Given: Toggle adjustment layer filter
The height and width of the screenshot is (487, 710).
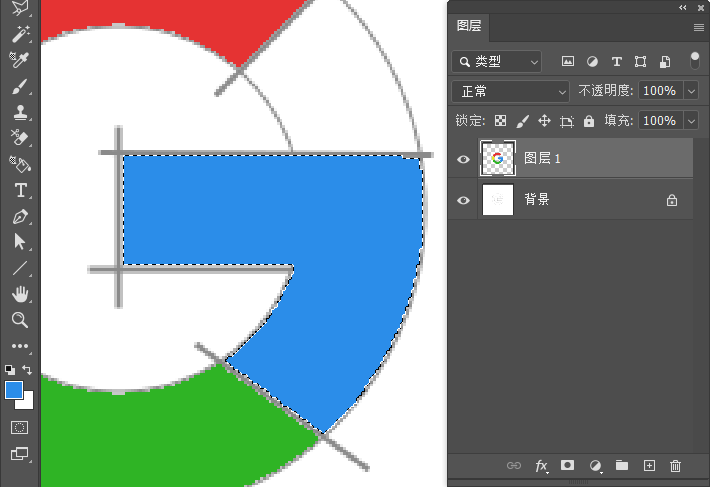Looking at the screenshot, I should click(x=592, y=62).
